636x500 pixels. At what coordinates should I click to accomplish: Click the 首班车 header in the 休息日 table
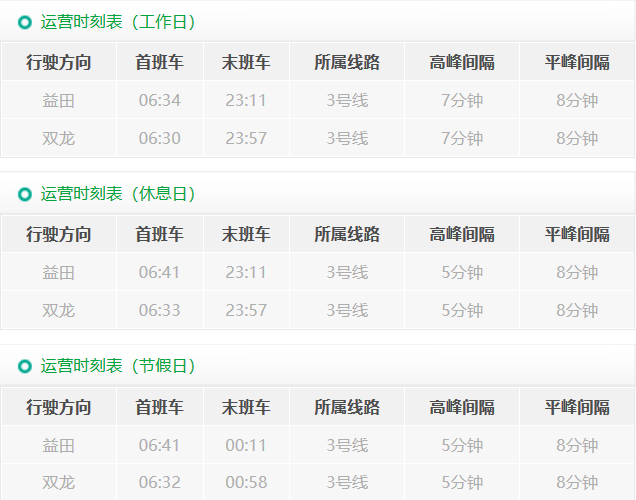[x=160, y=235]
